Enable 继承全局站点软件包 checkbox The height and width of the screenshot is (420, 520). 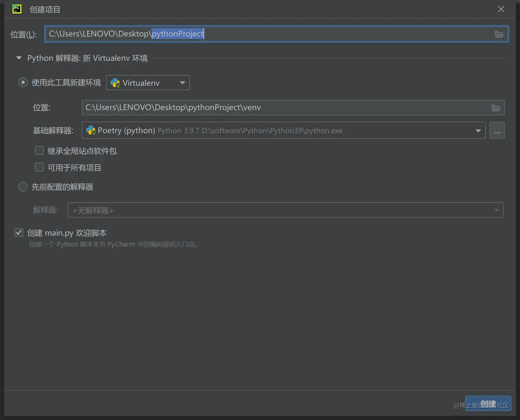pos(40,151)
